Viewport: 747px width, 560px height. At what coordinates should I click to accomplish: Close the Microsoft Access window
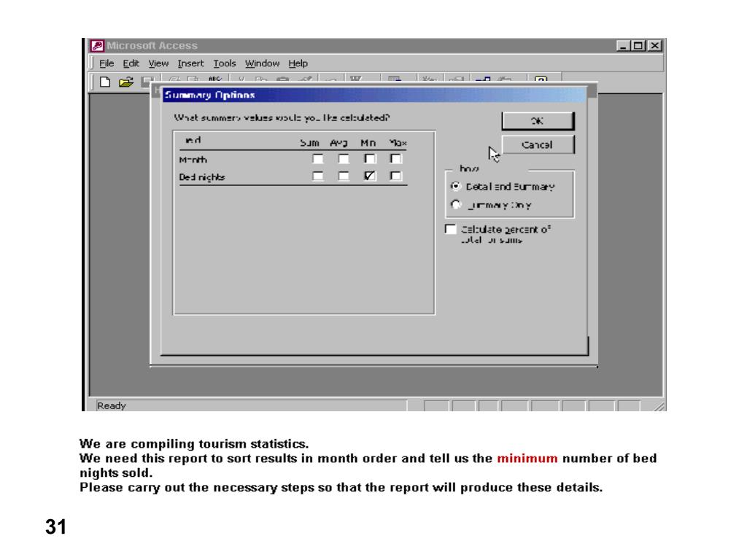coord(655,46)
